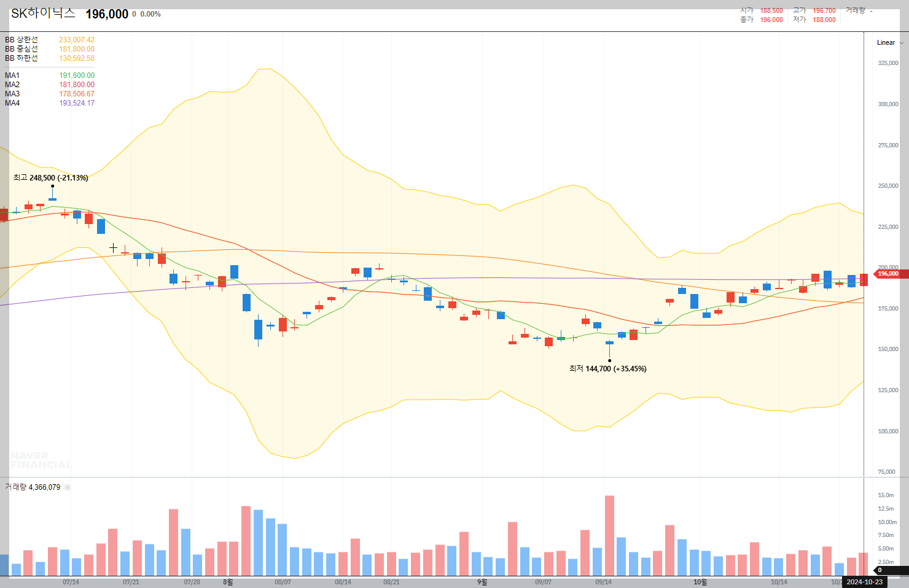Click the 178,506.67 MA3 value
This screenshot has height=588, width=909.
(x=77, y=94)
